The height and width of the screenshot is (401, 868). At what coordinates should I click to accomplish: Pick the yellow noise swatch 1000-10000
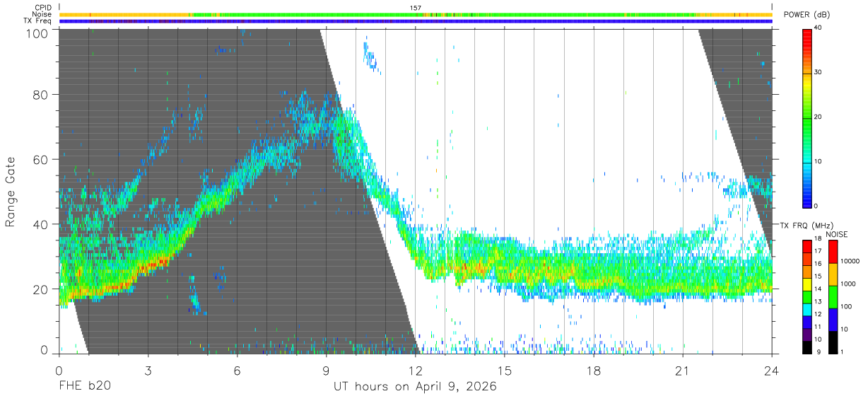pos(833,274)
